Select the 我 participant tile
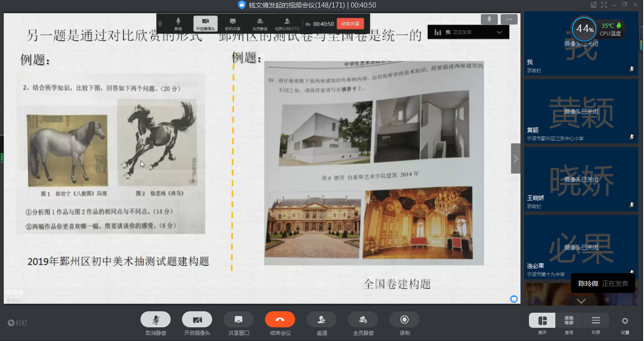 coord(581,43)
